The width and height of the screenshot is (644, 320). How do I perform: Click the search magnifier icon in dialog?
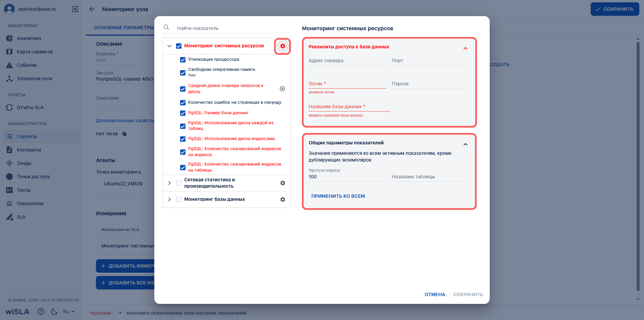pyautogui.click(x=166, y=28)
